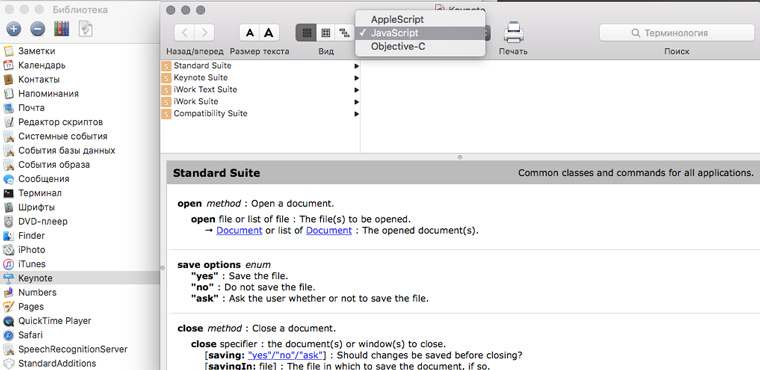Increase text size with large A

pyautogui.click(x=269, y=33)
